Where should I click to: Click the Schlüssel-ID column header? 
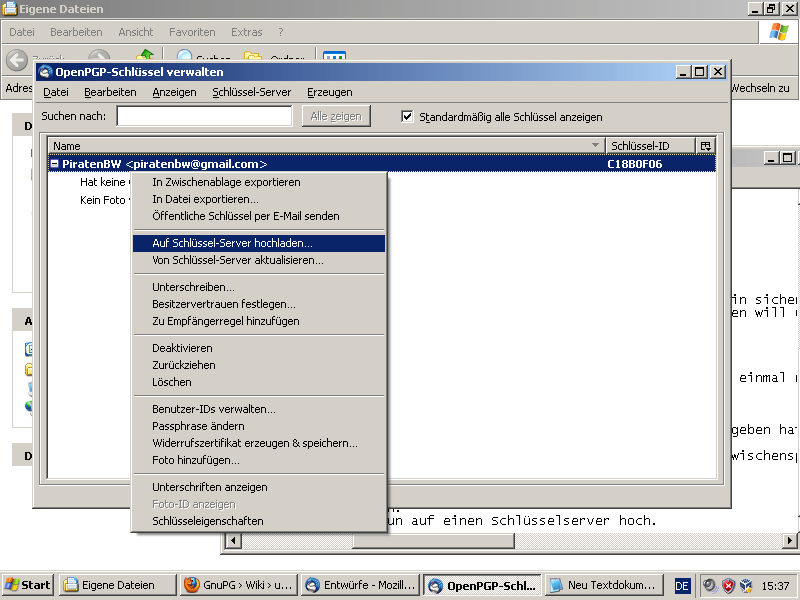[651, 146]
